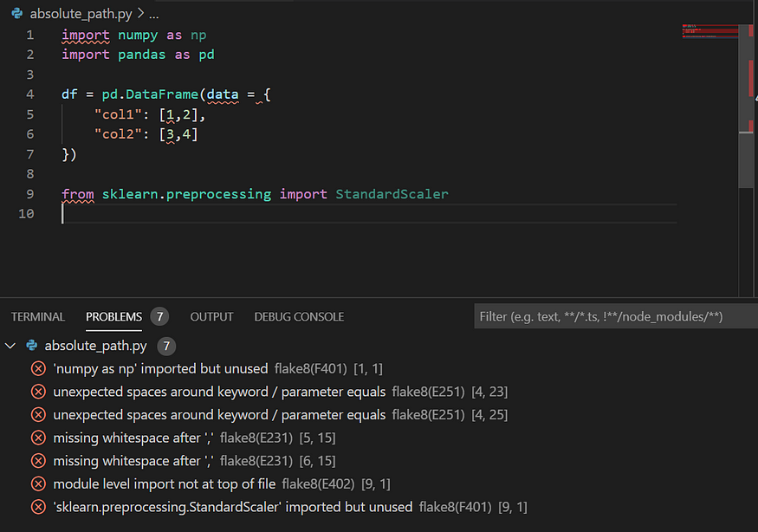
Task: Place cursor on 'numpy' in line 1
Action: point(138,36)
